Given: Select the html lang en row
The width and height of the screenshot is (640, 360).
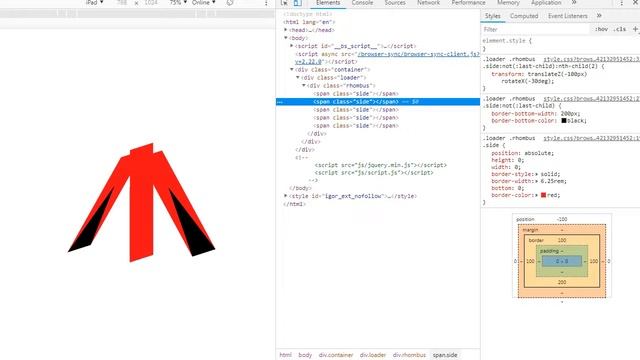Looking at the screenshot, I should point(309,22).
